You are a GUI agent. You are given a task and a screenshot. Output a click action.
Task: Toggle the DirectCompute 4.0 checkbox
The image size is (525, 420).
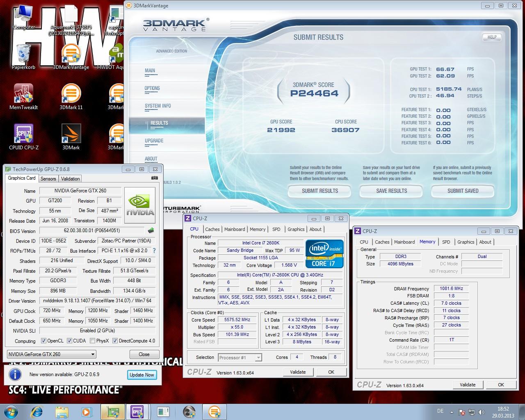click(115, 341)
